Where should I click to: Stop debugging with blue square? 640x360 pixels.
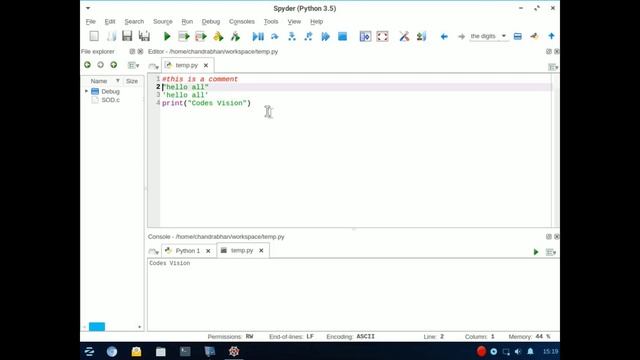point(342,36)
